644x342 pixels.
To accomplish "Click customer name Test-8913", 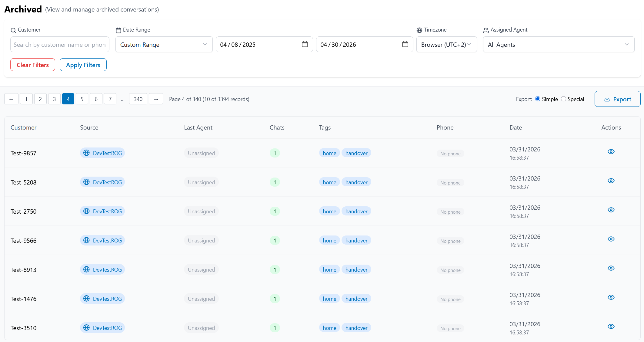I will click(23, 269).
